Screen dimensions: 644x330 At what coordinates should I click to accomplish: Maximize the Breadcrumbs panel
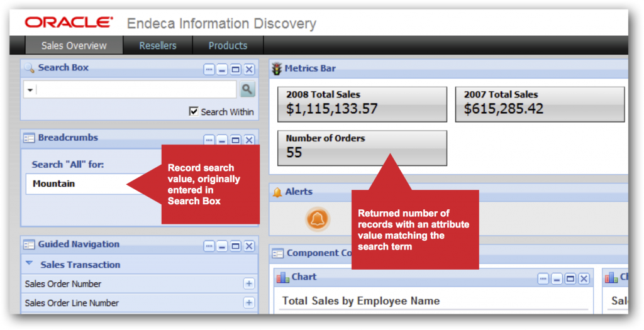(235, 140)
